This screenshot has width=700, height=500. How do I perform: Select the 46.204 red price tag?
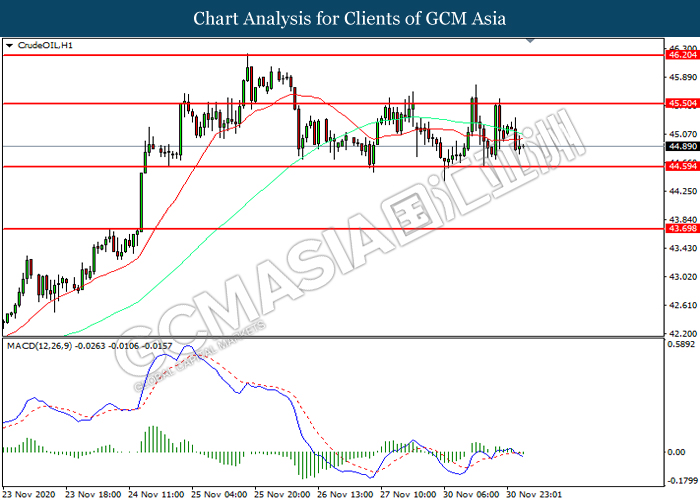(x=681, y=55)
